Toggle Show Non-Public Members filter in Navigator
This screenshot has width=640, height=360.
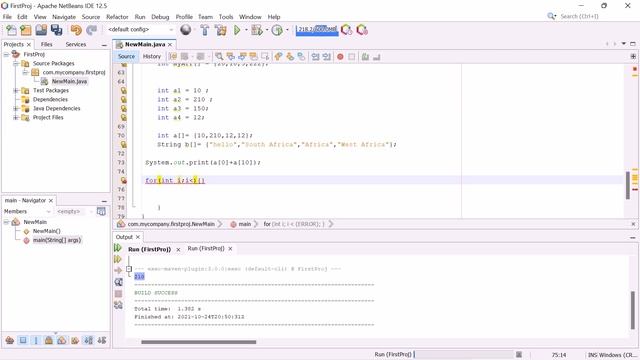click(49, 340)
